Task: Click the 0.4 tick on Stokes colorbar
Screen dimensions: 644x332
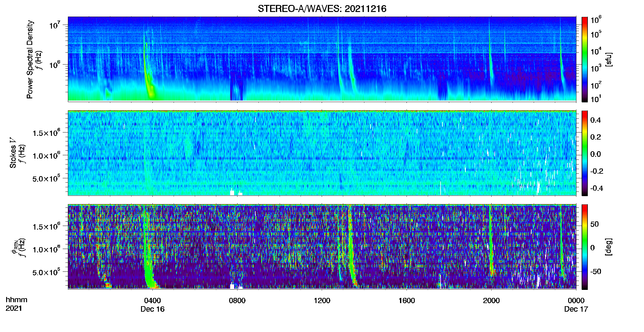Action: [x=596, y=120]
